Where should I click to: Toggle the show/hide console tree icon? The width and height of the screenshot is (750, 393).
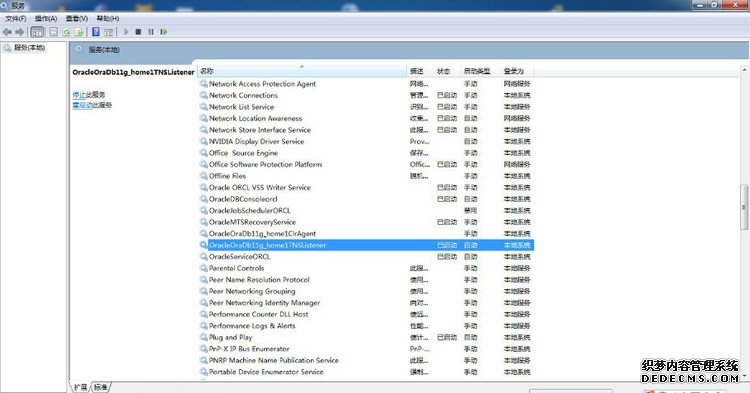click(x=37, y=32)
